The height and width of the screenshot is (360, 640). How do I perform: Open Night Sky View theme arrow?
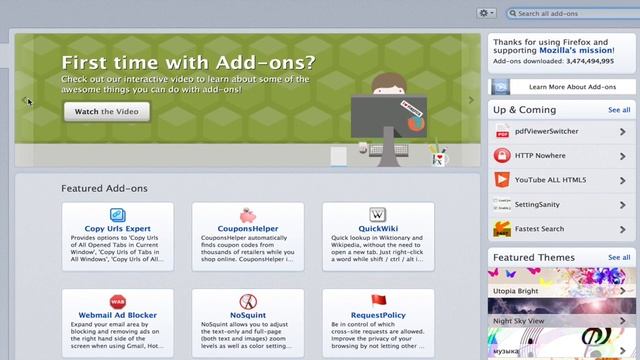click(622, 321)
